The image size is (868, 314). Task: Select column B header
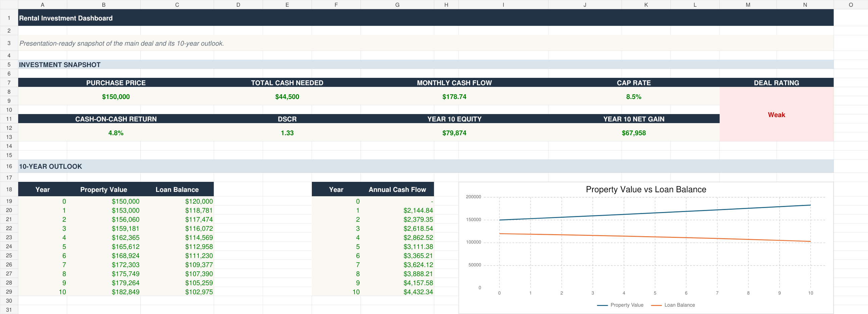[103, 5]
